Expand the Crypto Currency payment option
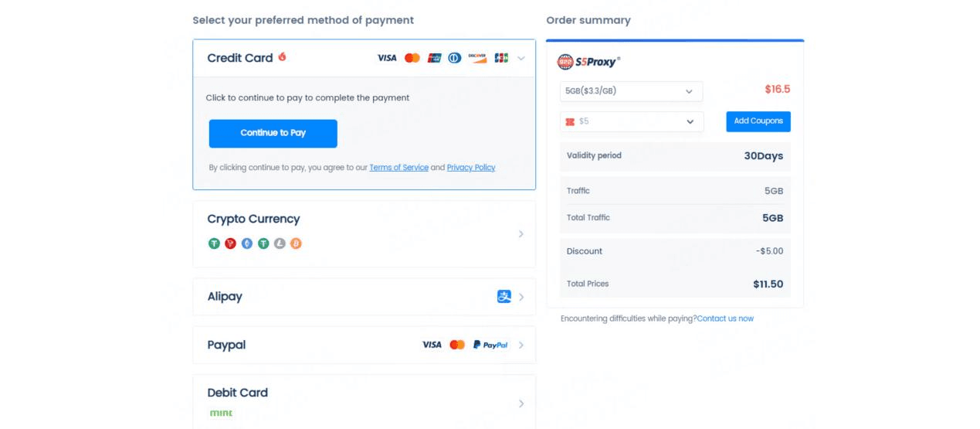The image size is (980, 429). tap(364, 234)
